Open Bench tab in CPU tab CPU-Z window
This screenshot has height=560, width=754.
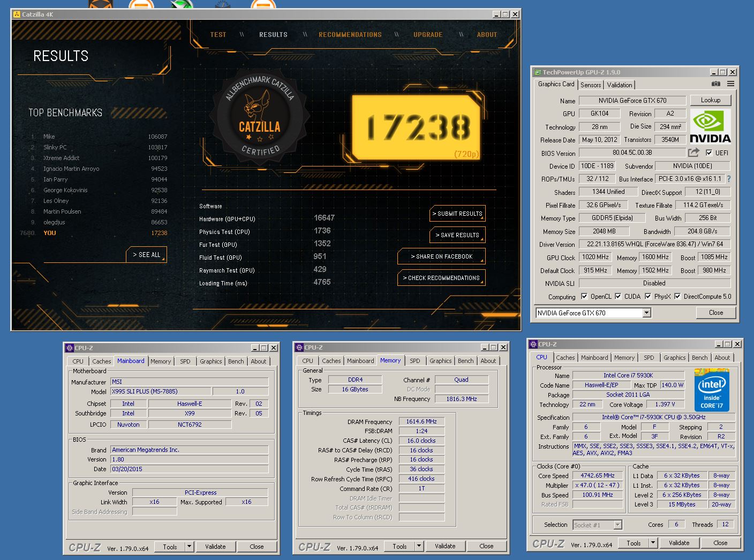pyautogui.click(x=699, y=358)
